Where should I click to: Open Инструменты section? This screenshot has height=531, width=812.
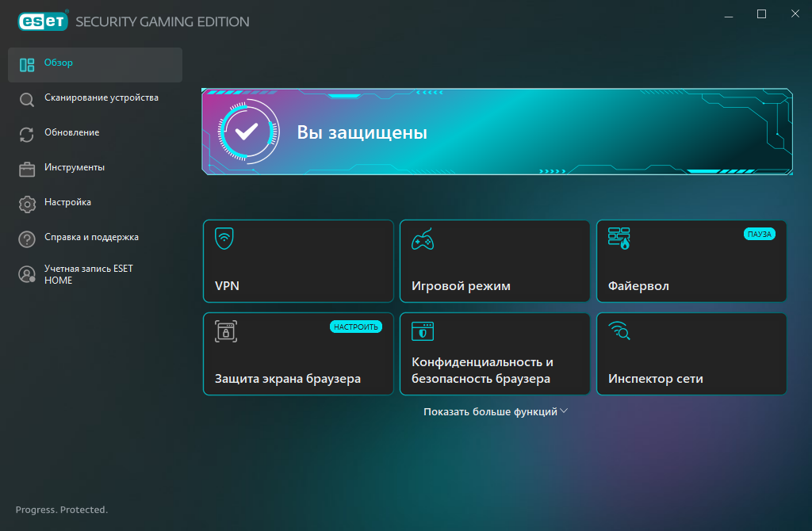point(95,170)
